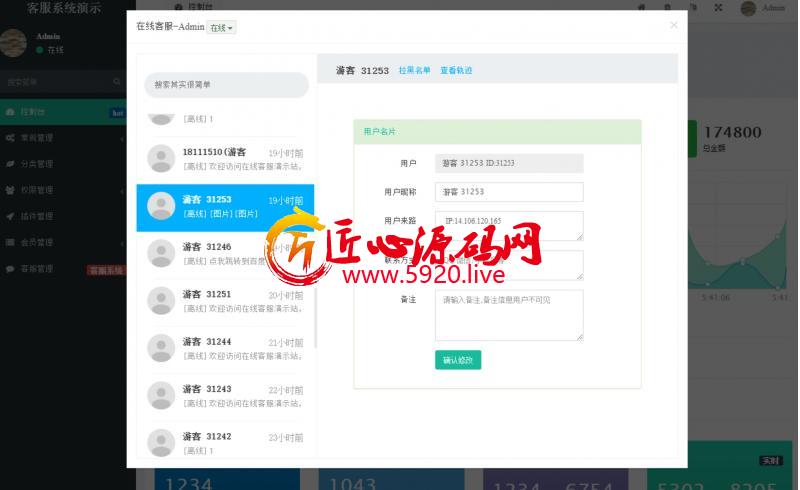Screen dimensions: 800x490
Task: Click avatar of 游客 31242
Action: click(x=161, y=443)
